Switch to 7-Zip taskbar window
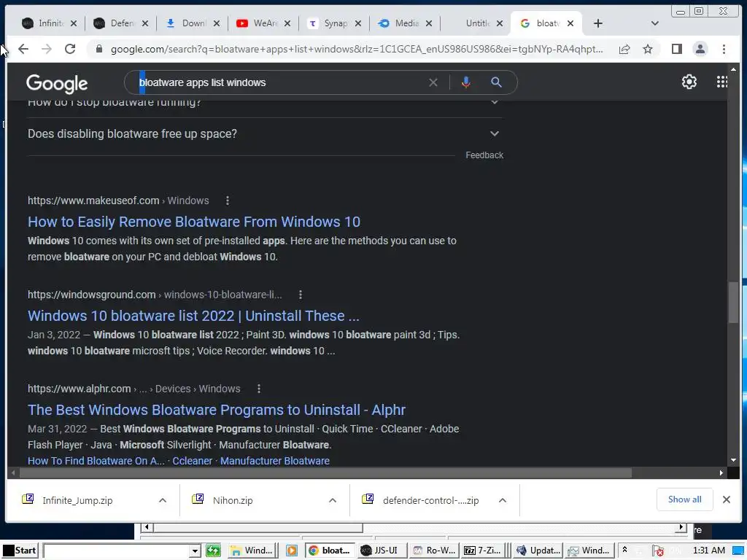The image size is (747, 560). (x=484, y=551)
